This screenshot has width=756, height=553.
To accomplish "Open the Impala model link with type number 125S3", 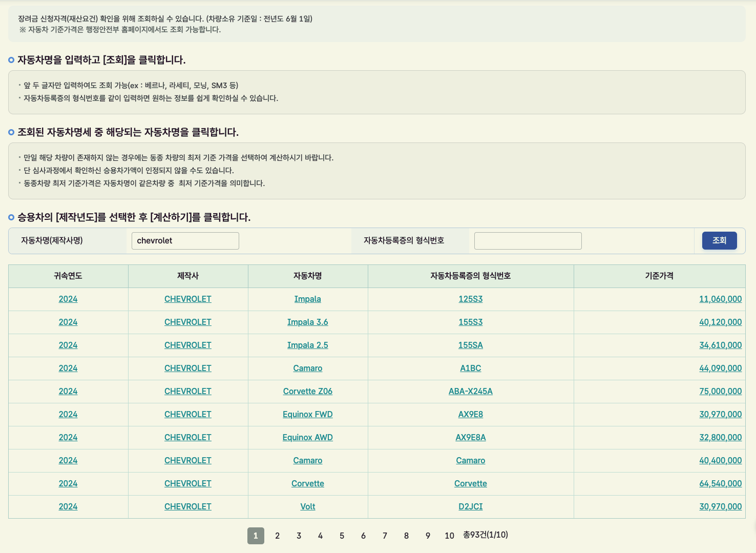I will click(307, 299).
